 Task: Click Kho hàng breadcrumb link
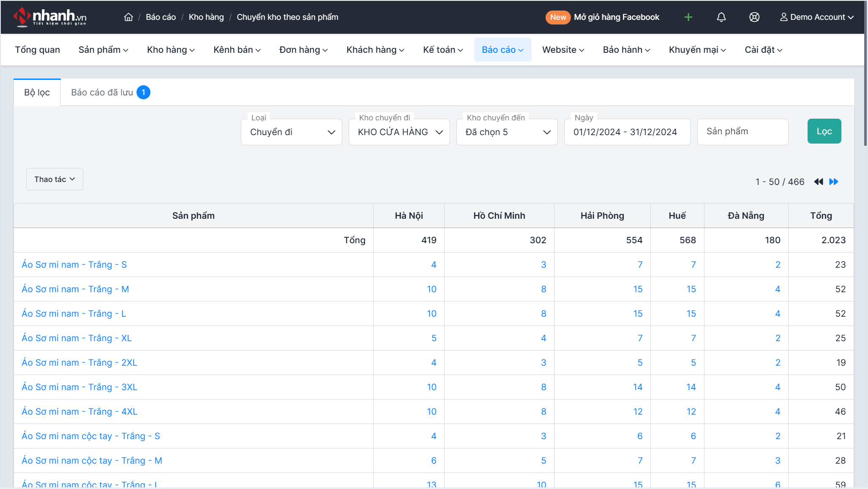pos(206,17)
